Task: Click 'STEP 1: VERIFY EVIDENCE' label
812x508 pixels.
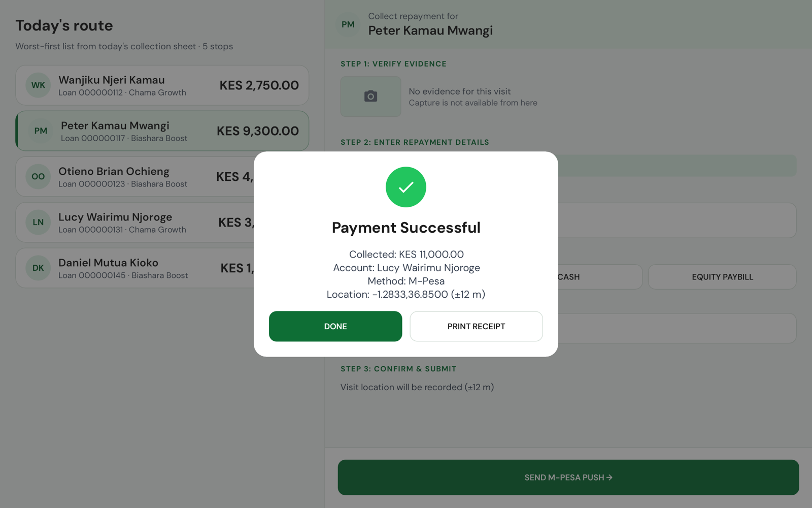Action: click(x=393, y=64)
